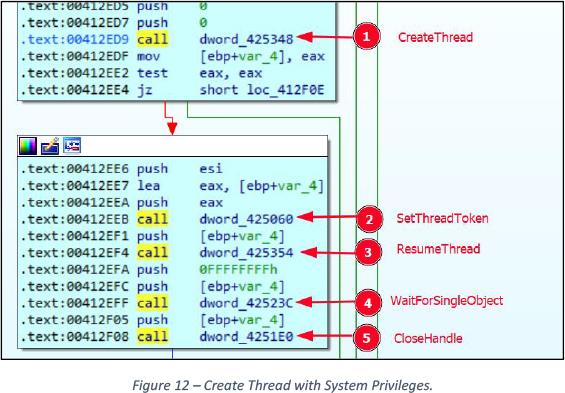Click operand dword_425348
Image resolution: width=565 pixels, height=393 pixels.
pyautogui.click(x=246, y=39)
